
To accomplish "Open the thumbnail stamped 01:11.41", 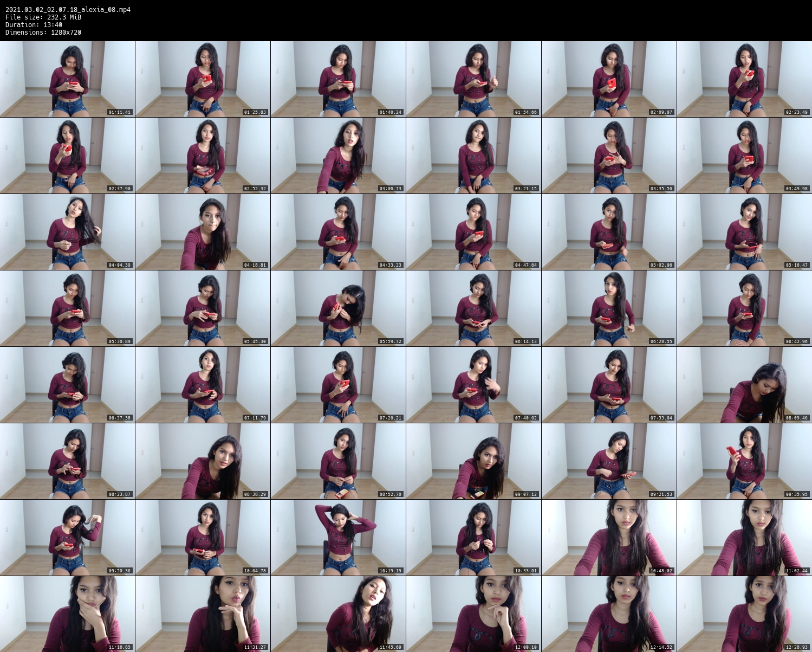I will click(x=67, y=79).
